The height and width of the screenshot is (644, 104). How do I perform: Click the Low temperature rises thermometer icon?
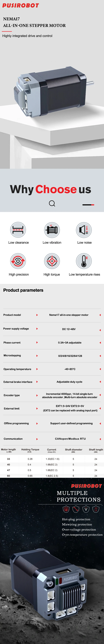84,261
